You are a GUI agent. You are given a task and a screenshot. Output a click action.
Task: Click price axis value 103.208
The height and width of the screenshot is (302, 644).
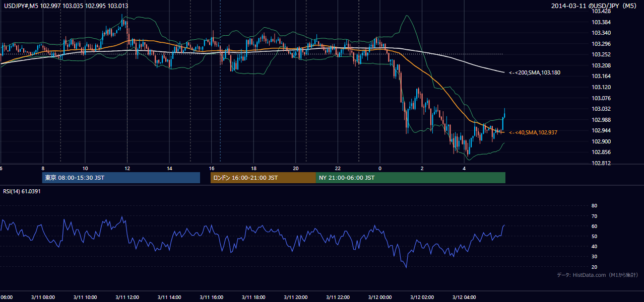point(601,65)
